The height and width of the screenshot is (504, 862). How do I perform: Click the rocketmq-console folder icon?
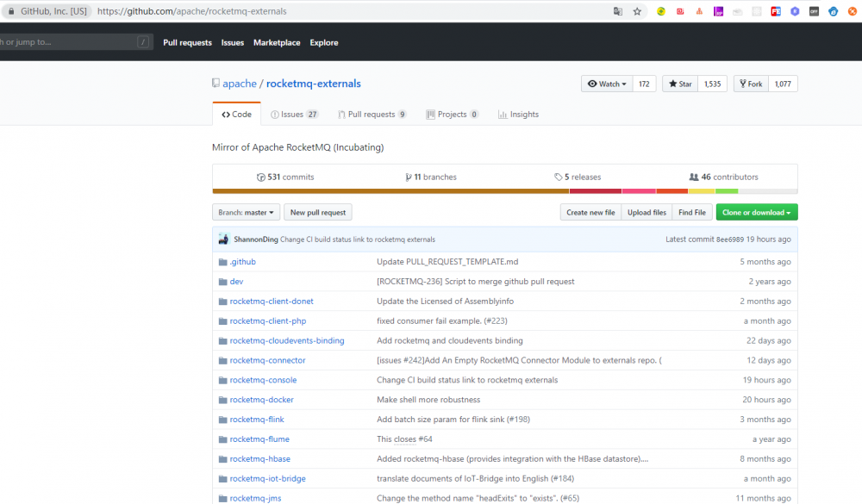(x=222, y=380)
